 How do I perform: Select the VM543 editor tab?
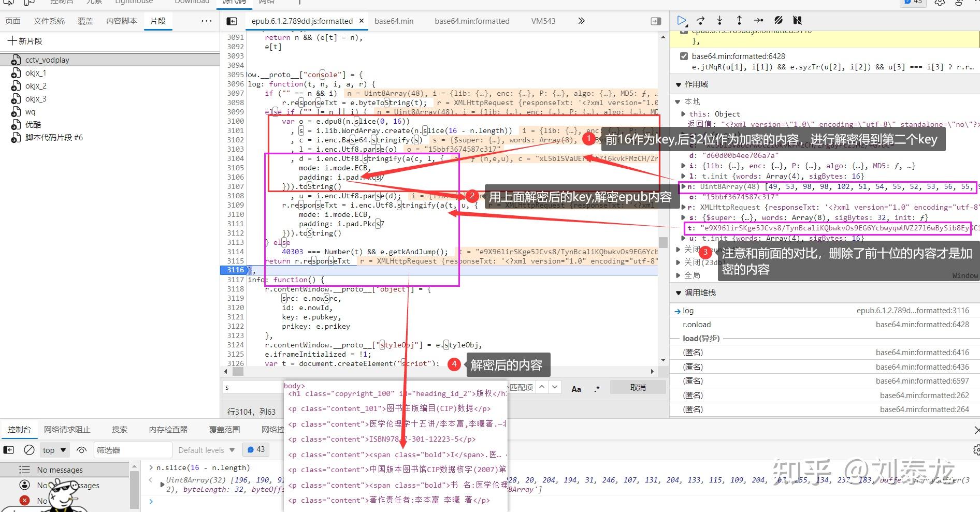pyautogui.click(x=543, y=21)
